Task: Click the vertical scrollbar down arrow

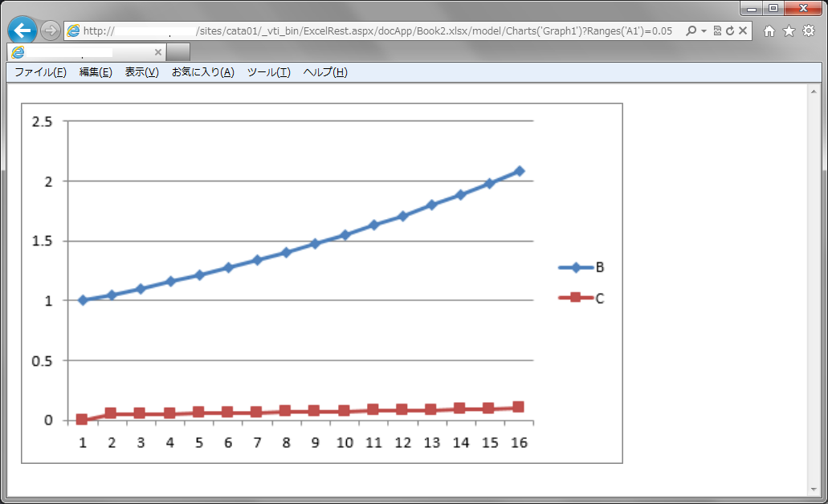Action: pyautogui.click(x=813, y=490)
